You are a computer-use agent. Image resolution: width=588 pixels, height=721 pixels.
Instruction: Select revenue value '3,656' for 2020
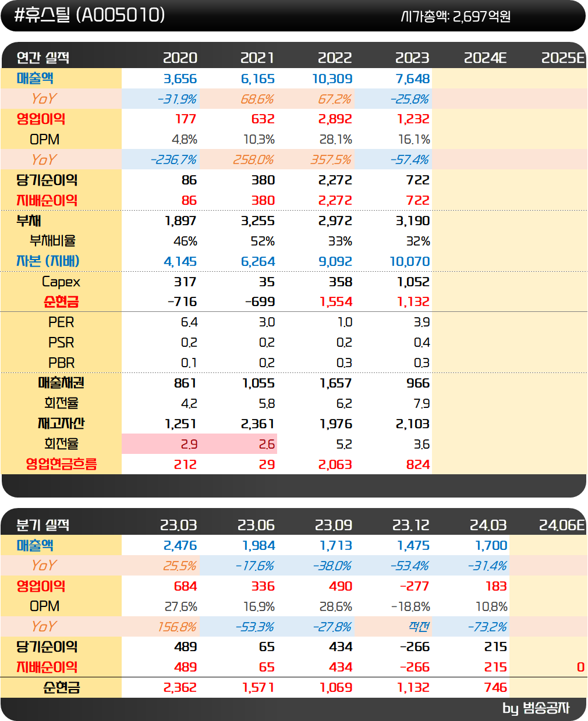(180, 79)
